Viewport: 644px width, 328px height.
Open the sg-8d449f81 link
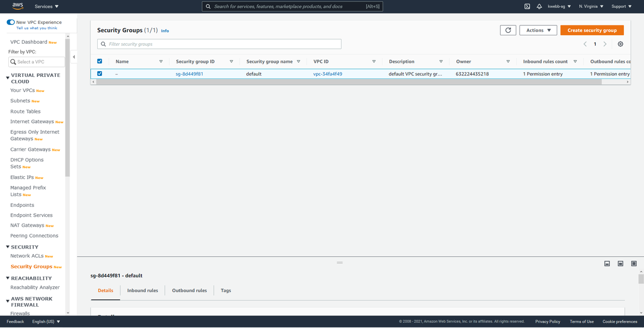click(x=190, y=74)
